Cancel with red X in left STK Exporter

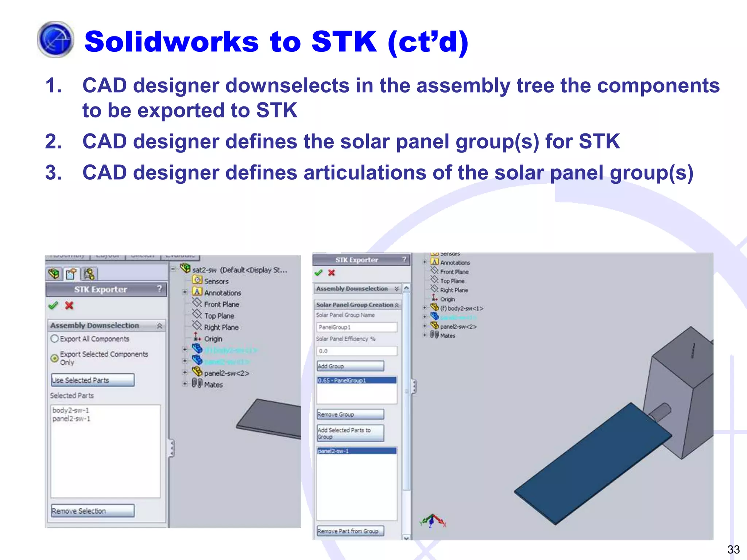pos(69,306)
